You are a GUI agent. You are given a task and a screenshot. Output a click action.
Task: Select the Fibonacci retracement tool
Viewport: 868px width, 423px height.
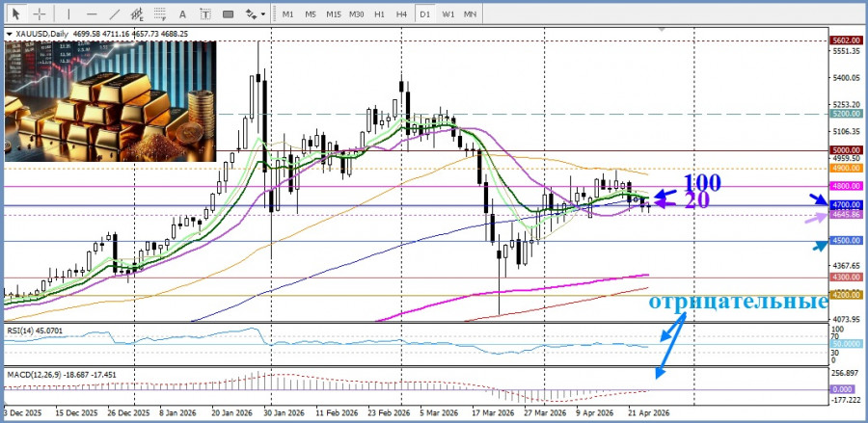click(161, 14)
